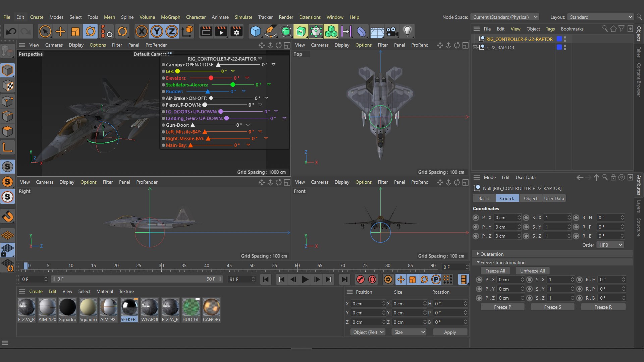This screenshot has height=362, width=644.
Task: Select the Scale tool in top toolbar
Action: [x=75, y=32]
